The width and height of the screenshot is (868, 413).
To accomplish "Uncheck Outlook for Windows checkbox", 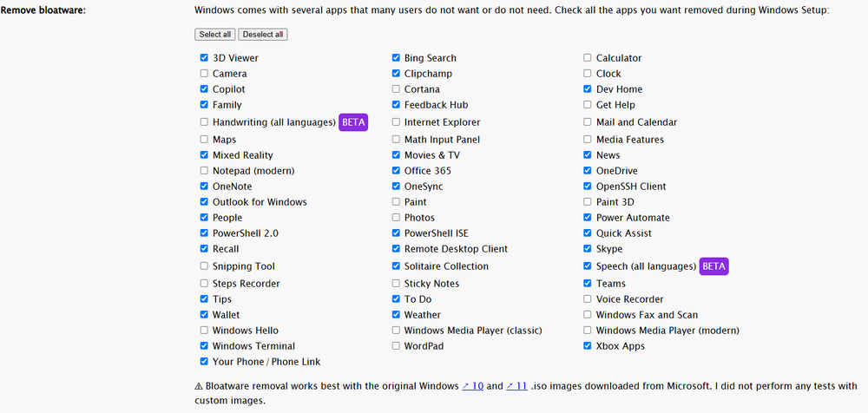I will pyautogui.click(x=204, y=201).
